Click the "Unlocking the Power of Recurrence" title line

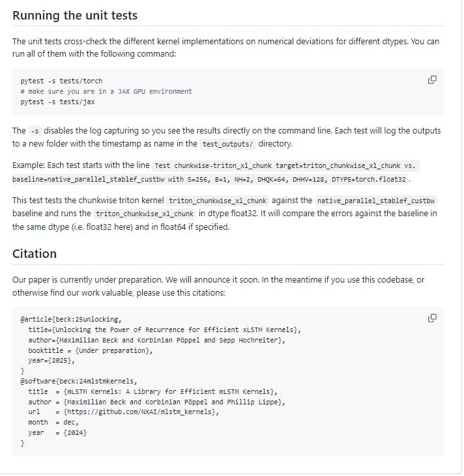click(164, 329)
